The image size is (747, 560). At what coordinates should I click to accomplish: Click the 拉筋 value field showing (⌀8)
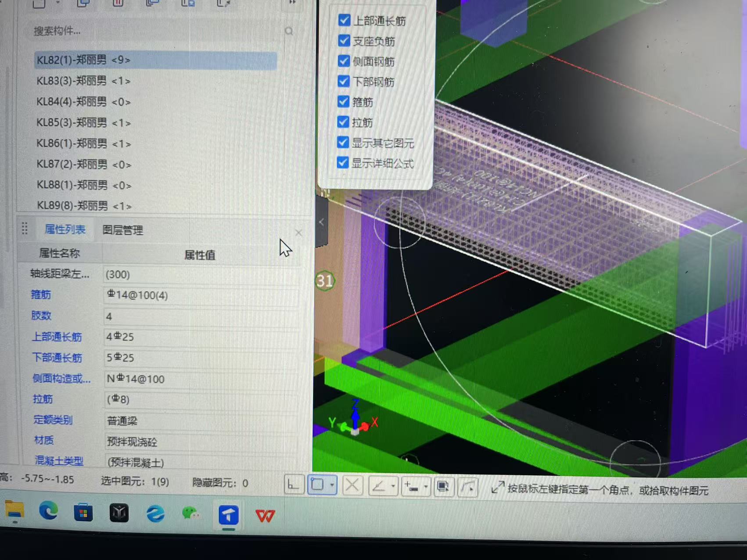tap(201, 399)
